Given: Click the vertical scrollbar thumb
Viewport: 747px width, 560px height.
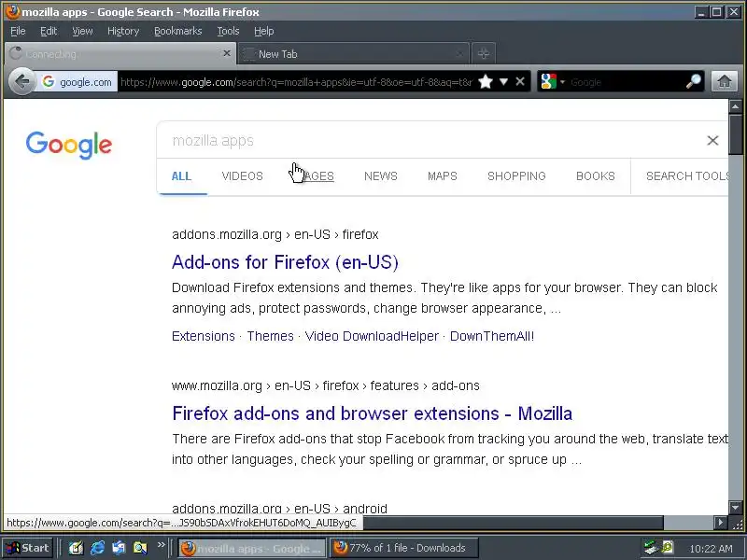Looking at the screenshot, I should pyautogui.click(x=735, y=134).
